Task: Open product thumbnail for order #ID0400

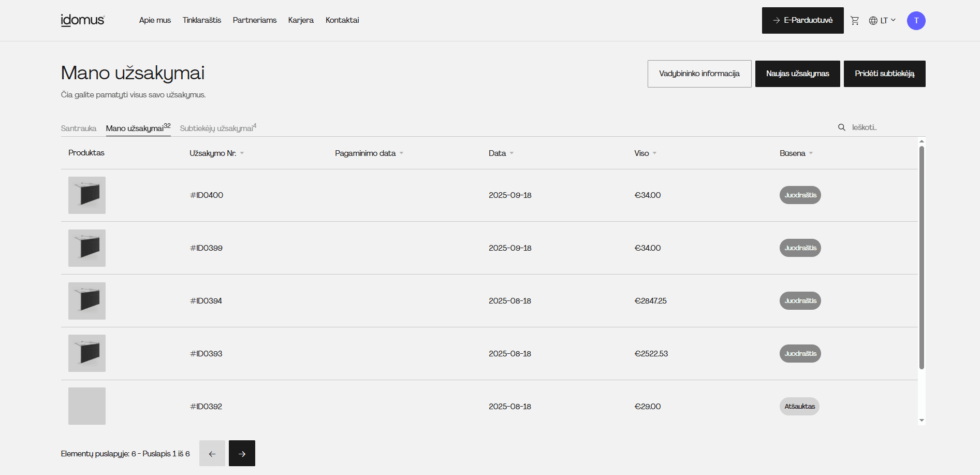Action: [87, 195]
